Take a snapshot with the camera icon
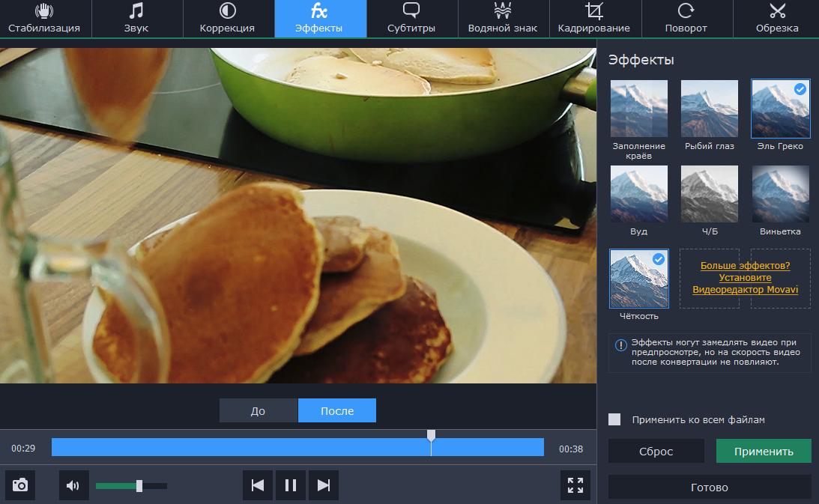Screen dimensions: 819x504 coord(20,485)
